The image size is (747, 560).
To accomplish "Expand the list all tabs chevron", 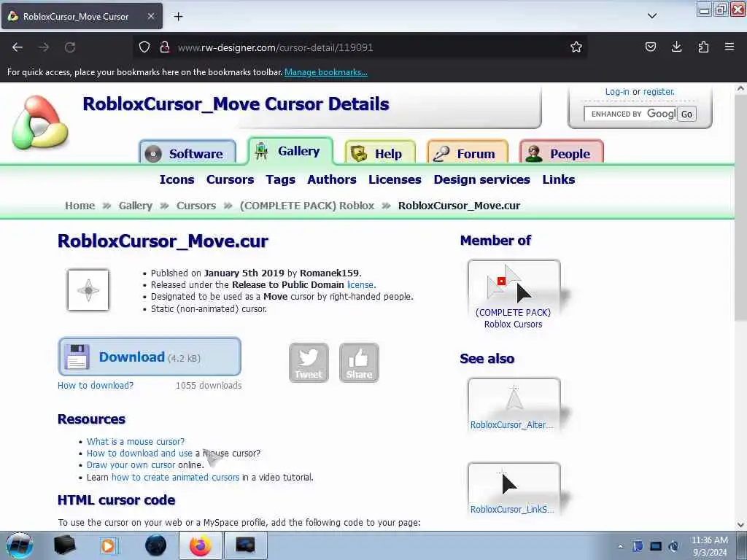I will [652, 16].
